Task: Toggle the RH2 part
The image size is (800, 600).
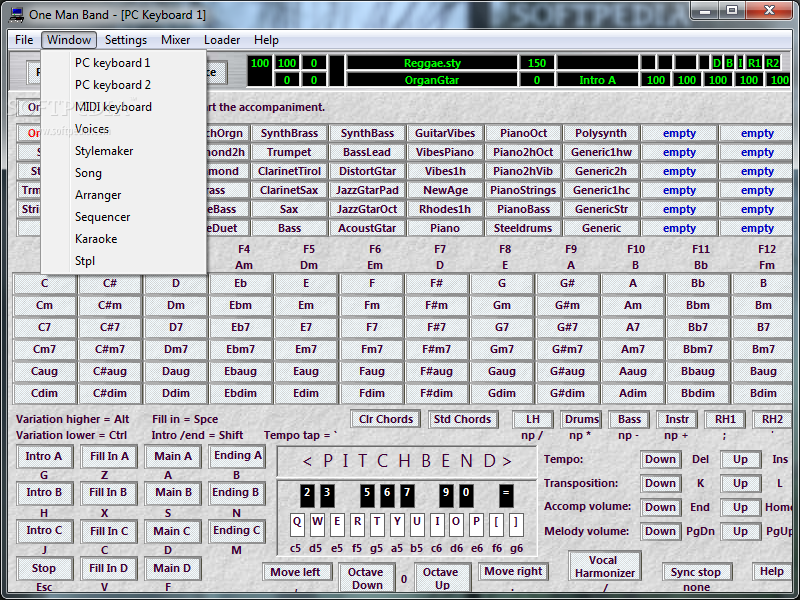Action: (772, 419)
